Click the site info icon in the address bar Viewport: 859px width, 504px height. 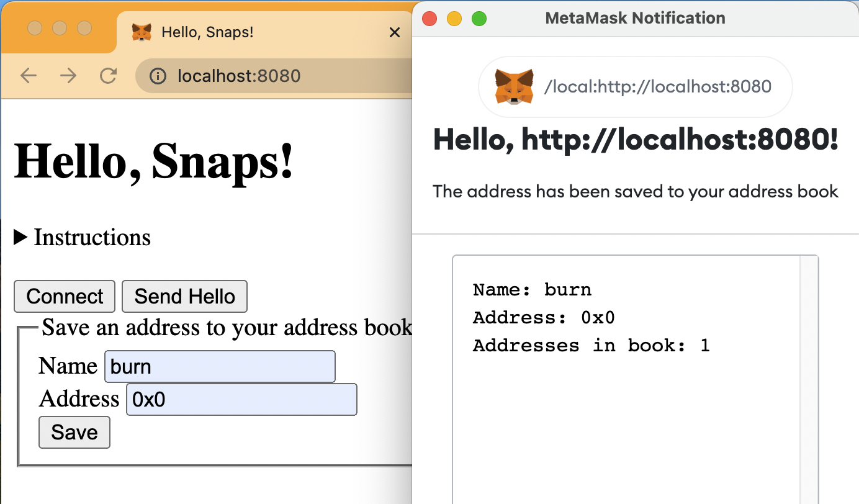tap(158, 76)
